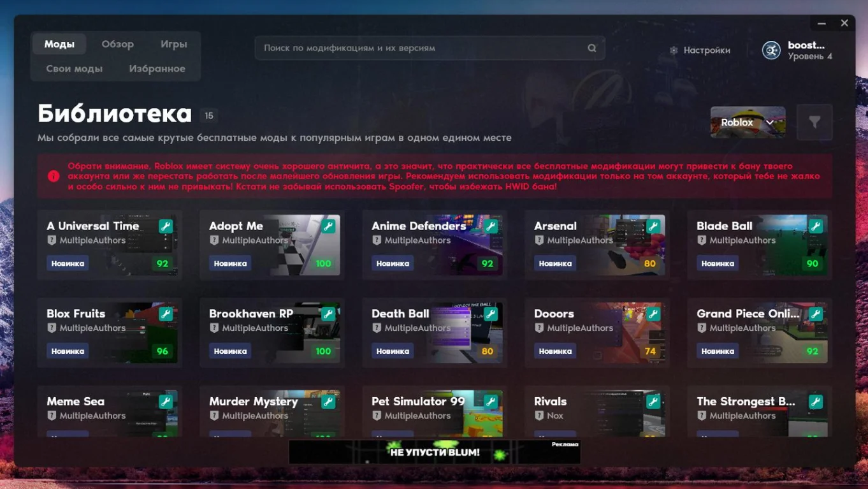Click the Blum advertisement banner

click(x=434, y=452)
